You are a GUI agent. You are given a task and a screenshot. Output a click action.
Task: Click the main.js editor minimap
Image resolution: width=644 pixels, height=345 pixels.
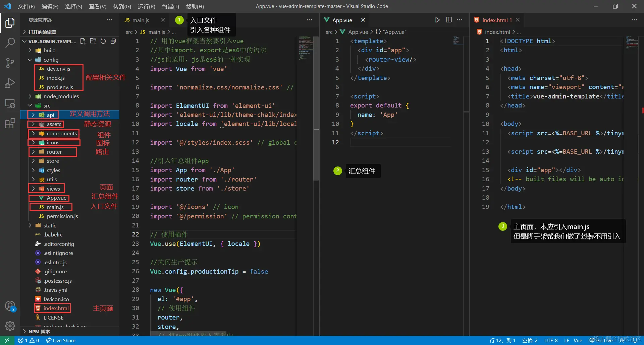point(305,49)
